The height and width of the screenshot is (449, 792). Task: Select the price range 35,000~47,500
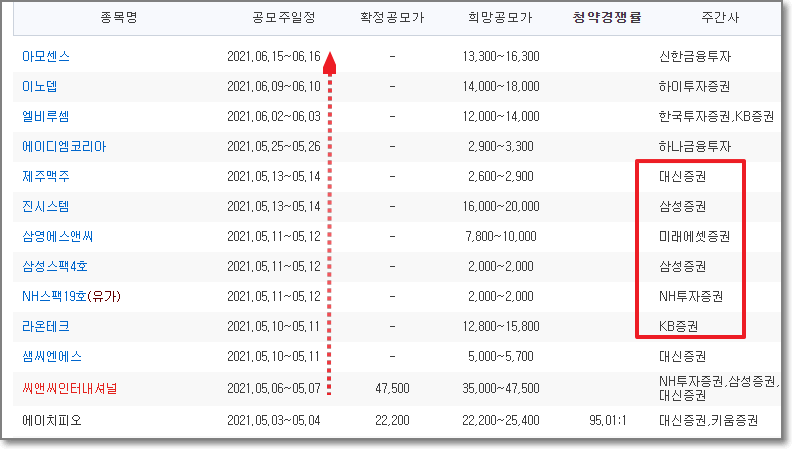[x=501, y=388]
